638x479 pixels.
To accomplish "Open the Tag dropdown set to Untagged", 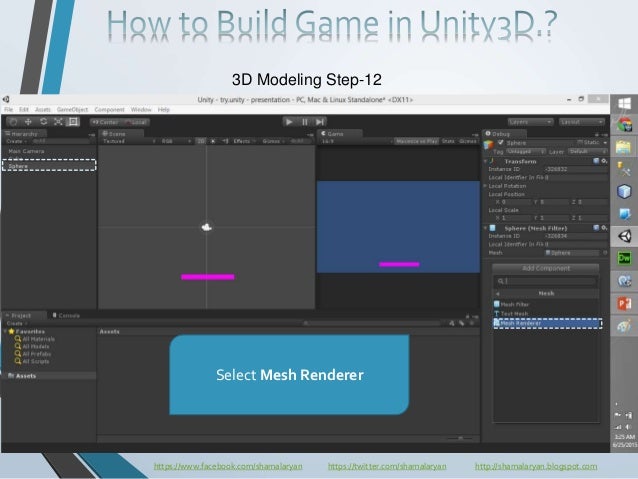I will coord(526,152).
